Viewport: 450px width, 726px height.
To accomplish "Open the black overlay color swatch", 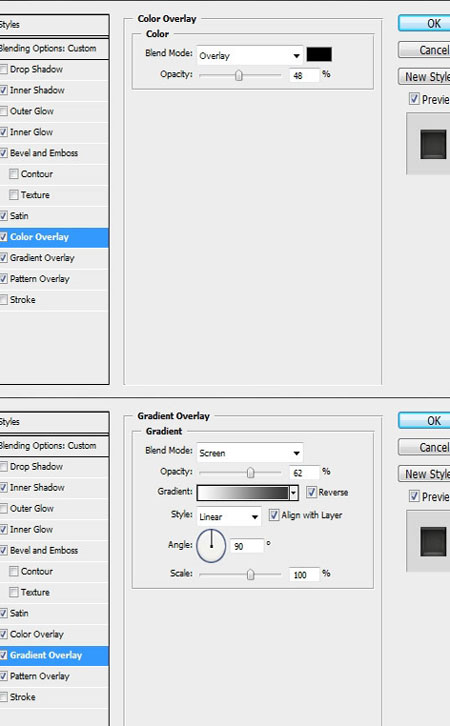I will pos(319,54).
